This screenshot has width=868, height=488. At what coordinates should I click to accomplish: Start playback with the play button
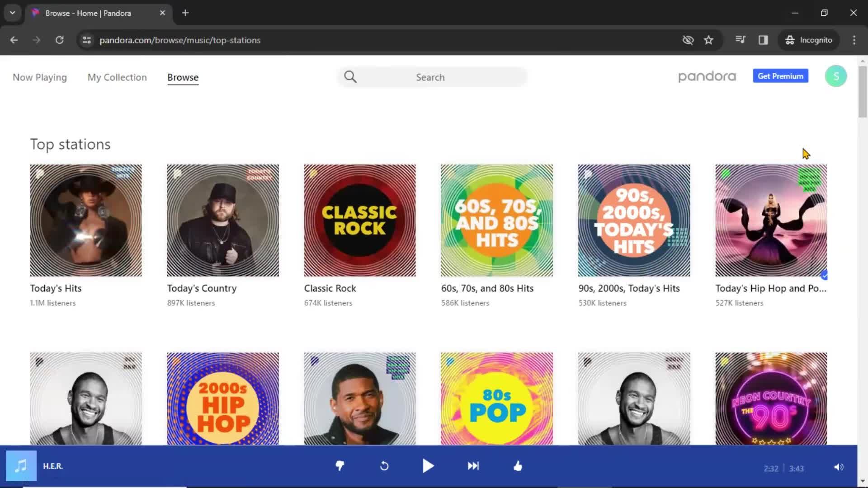428,466
